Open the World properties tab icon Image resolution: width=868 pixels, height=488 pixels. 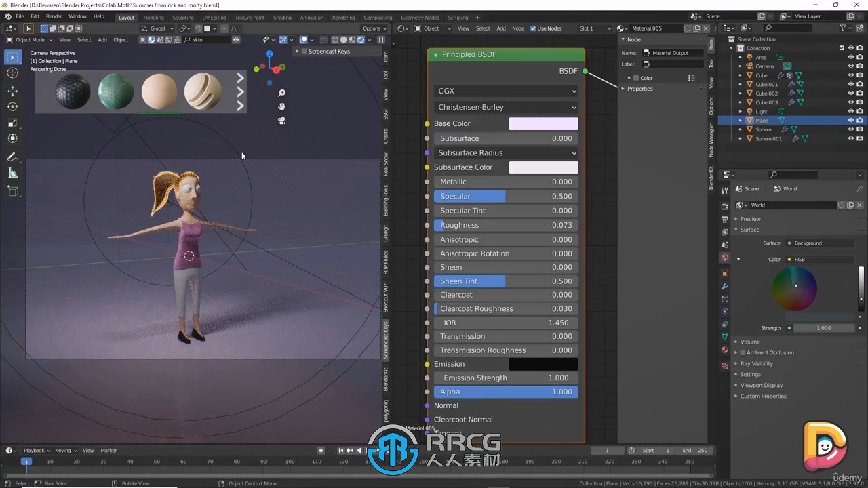[725, 258]
